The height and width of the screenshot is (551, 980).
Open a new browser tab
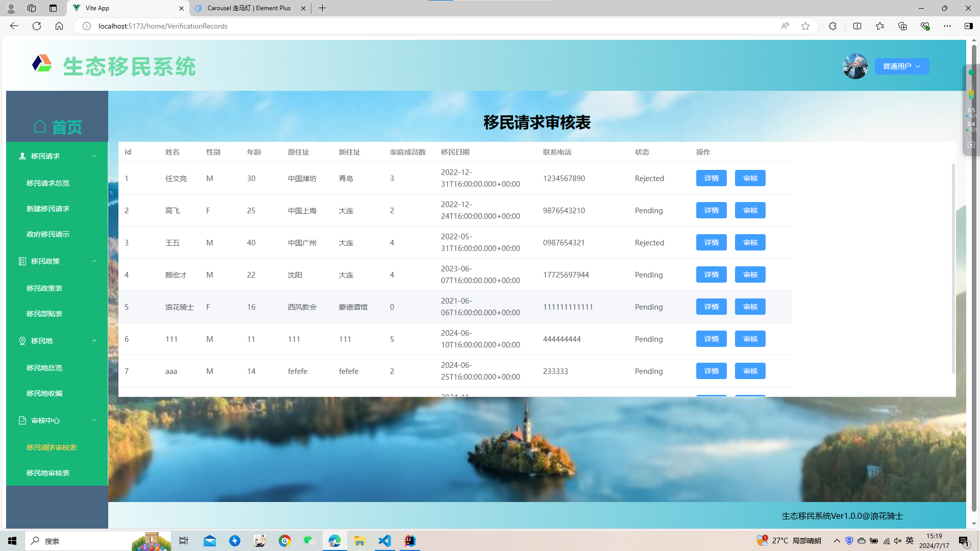click(x=322, y=8)
